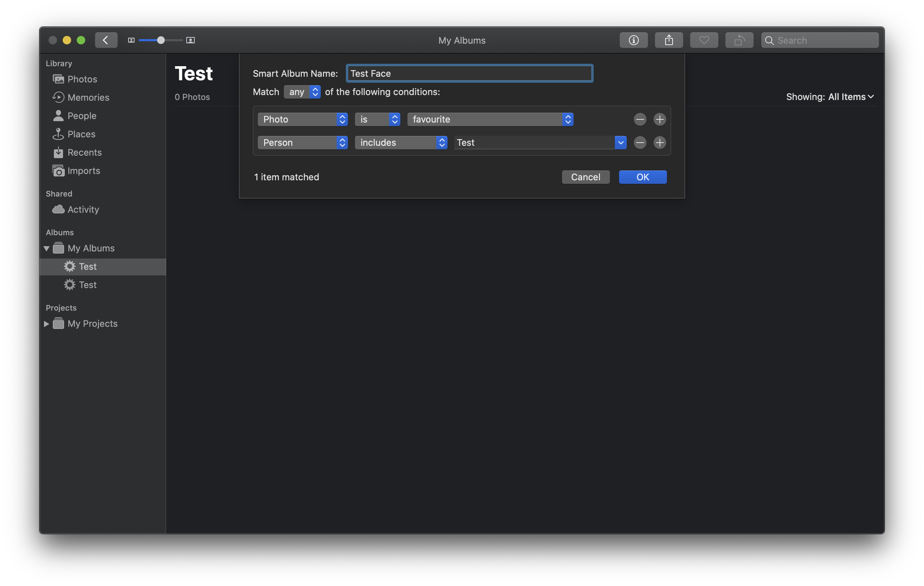Click the Favourite heart icon
Viewport: 924px width, 586px height.
pyautogui.click(x=704, y=40)
